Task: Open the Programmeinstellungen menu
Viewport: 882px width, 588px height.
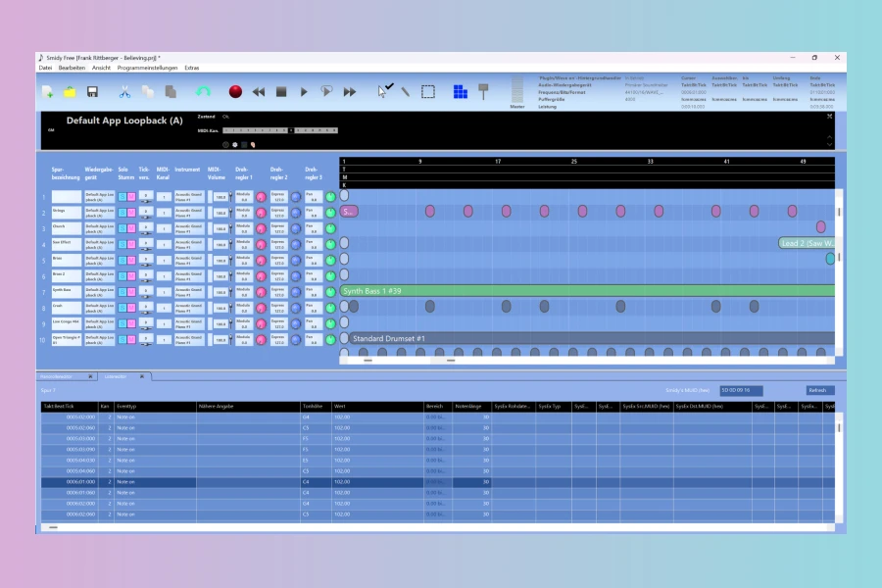Action: click(x=147, y=68)
